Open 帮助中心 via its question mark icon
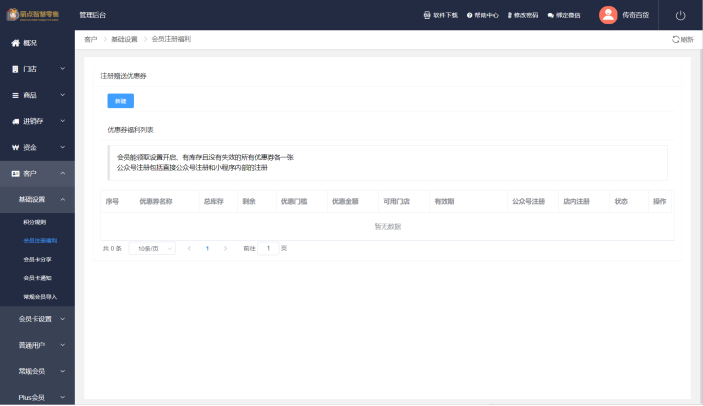 (469, 15)
